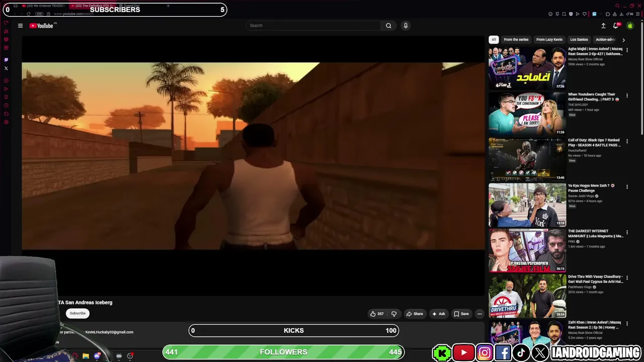Switch to We Ordered TEHZEEB browser tab
The height and width of the screenshot is (362, 644).
44,6
